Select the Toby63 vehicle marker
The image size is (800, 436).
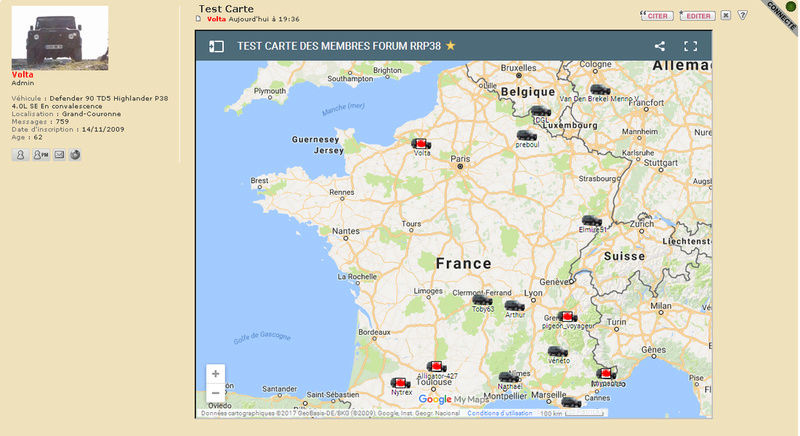click(482, 300)
